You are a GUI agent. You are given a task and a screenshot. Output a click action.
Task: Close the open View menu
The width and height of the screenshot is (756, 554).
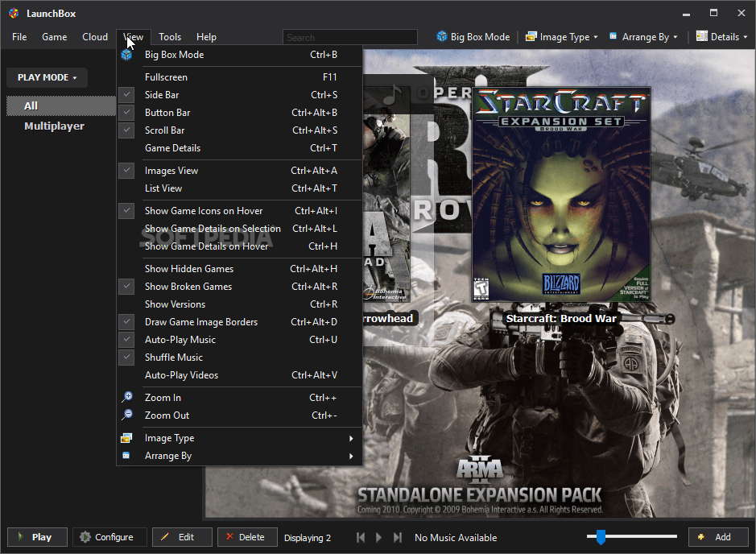click(x=134, y=37)
